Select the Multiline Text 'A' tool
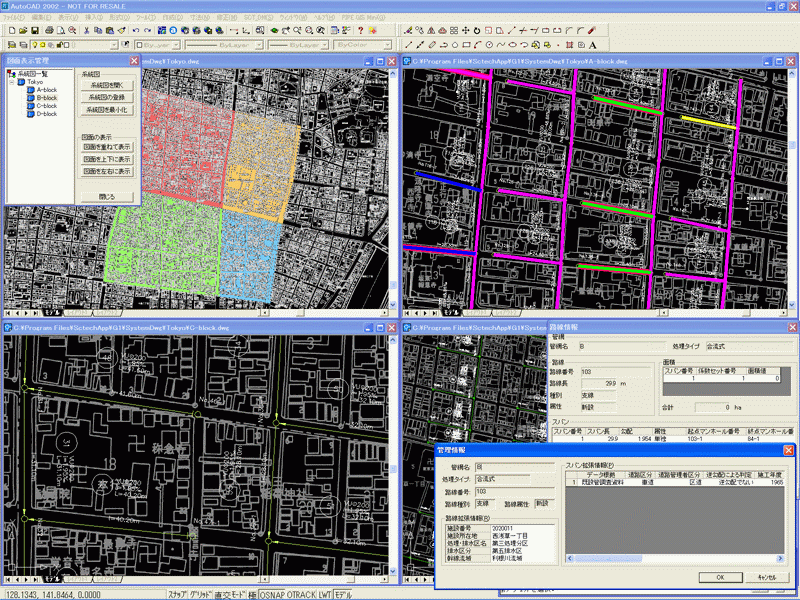 coord(593,45)
